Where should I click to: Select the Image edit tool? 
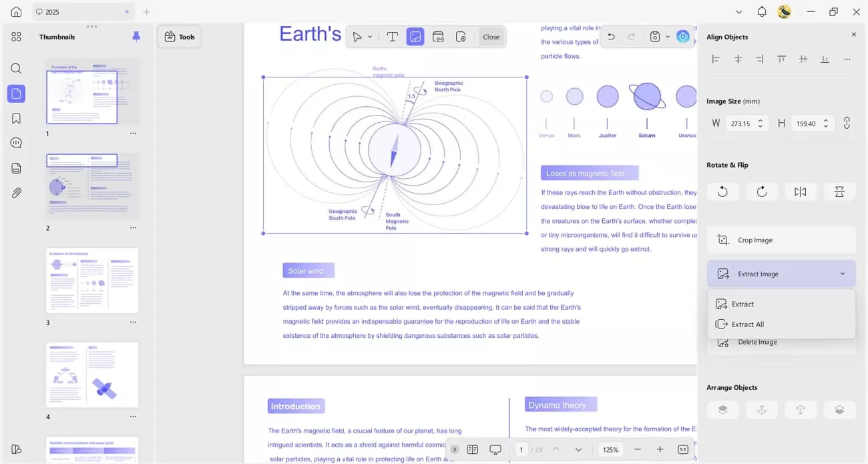coord(415,37)
